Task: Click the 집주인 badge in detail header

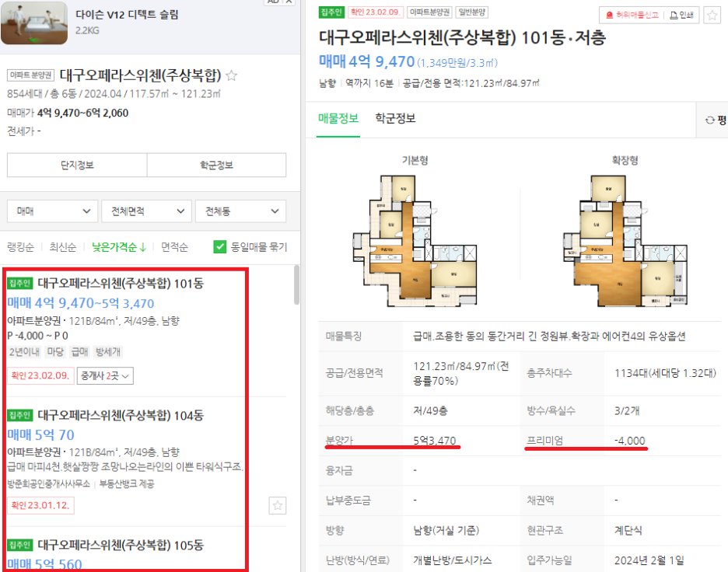Action: point(331,12)
